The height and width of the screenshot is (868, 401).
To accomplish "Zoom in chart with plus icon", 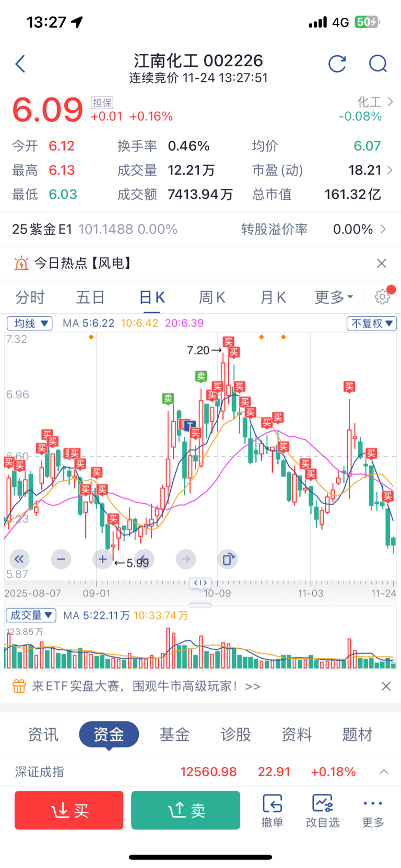I will 102,560.
